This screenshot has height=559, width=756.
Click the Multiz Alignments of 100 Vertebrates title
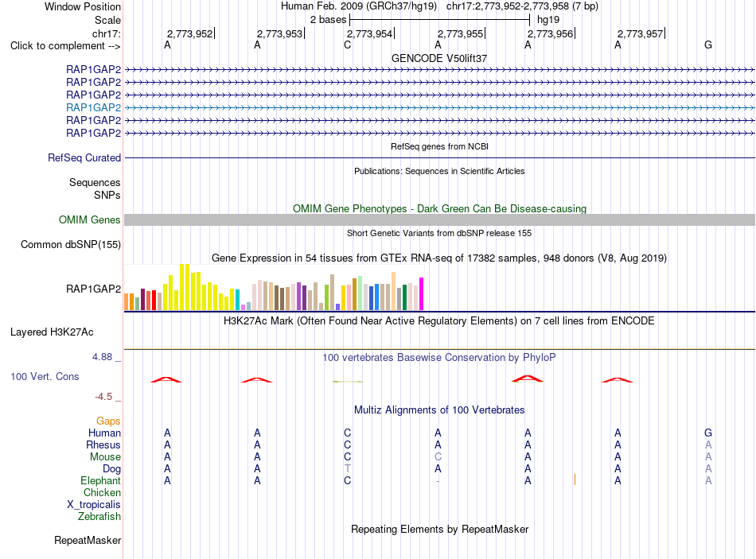pos(439,410)
